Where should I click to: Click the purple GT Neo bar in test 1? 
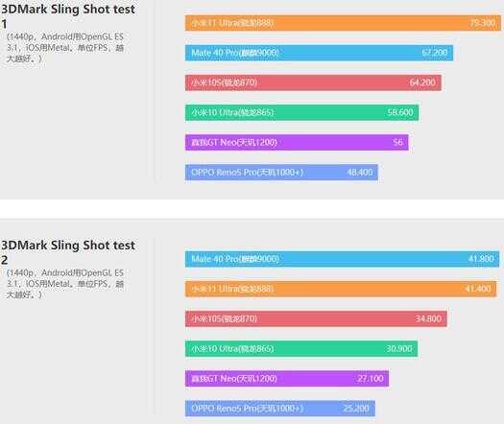[x=297, y=142]
